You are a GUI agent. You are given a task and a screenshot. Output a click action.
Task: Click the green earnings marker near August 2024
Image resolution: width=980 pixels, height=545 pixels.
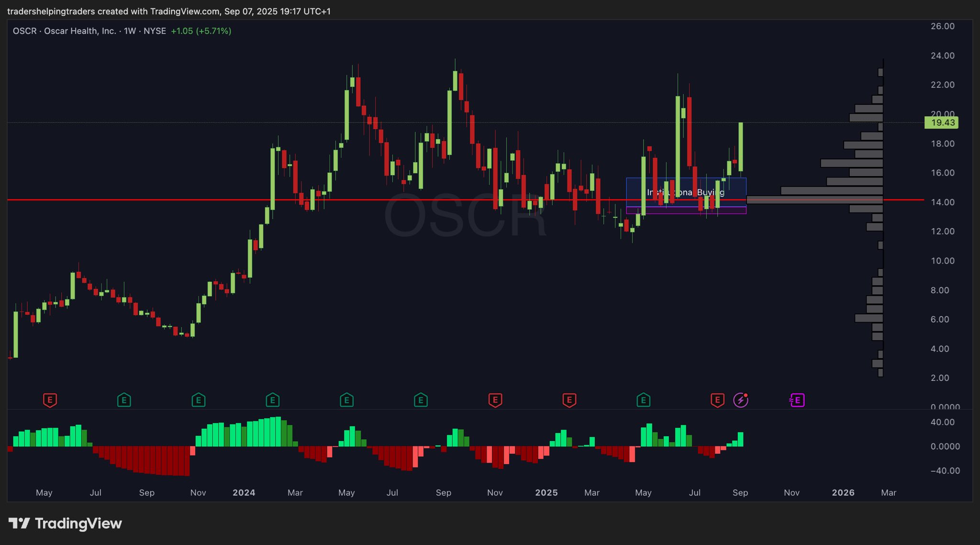tap(421, 400)
